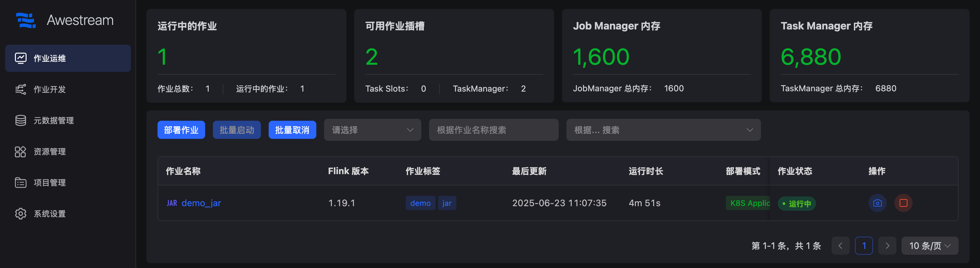Click the 元数据管理 database icon
980x268 pixels.
coord(20,120)
